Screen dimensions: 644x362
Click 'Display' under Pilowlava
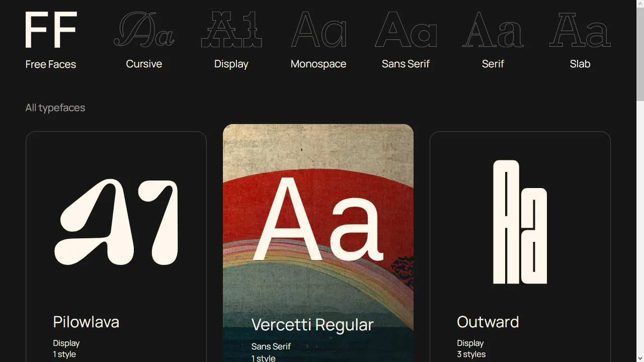click(x=66, y=343)
